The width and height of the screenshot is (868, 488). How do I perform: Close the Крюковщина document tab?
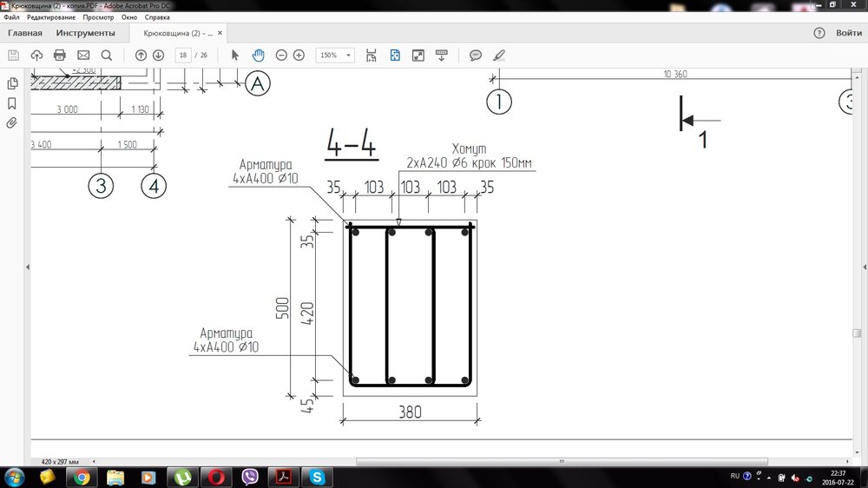220,33
